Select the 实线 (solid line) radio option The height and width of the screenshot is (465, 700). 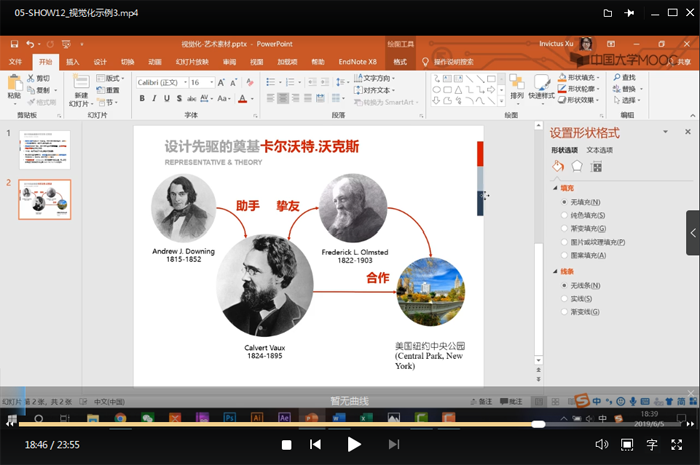coord(564,298)
